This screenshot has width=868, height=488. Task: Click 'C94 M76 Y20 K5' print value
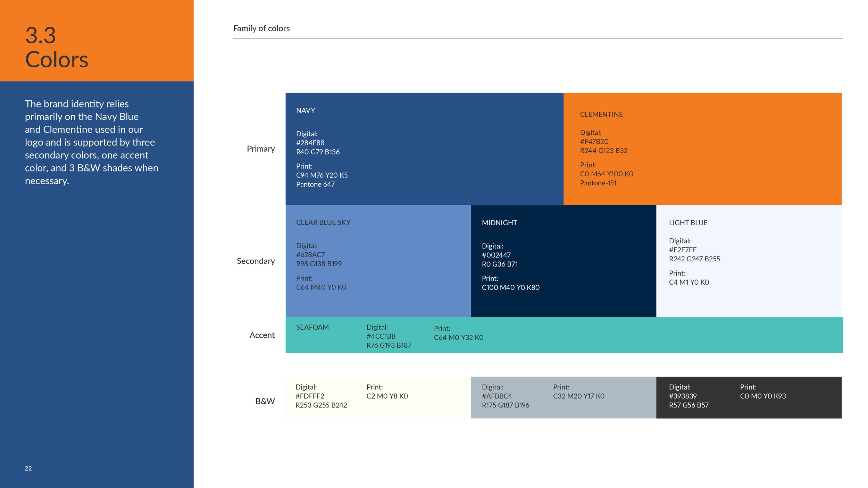click(x=322, y=175)
